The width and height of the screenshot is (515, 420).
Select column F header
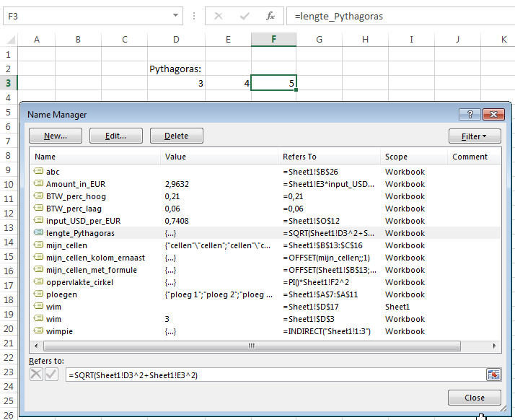tap(273, 40)
